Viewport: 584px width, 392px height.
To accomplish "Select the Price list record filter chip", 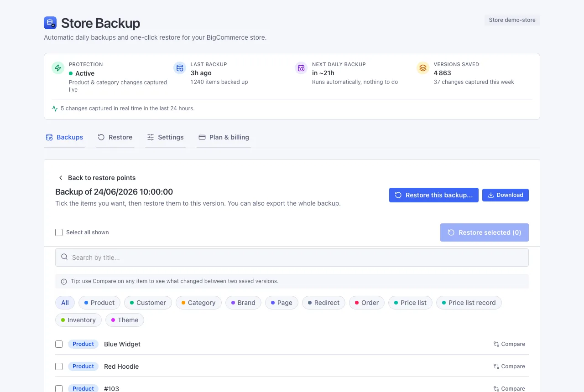I will click(x=469, y=303).
